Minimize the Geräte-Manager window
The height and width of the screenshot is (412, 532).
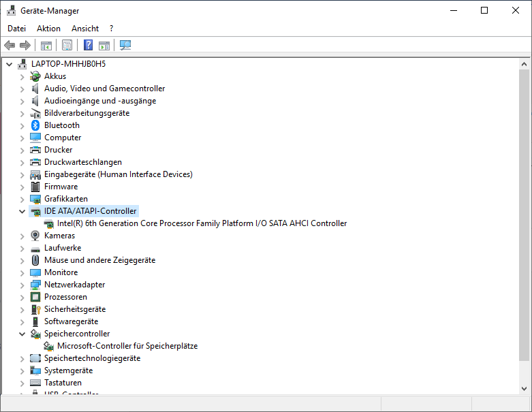tap(454, 10)
